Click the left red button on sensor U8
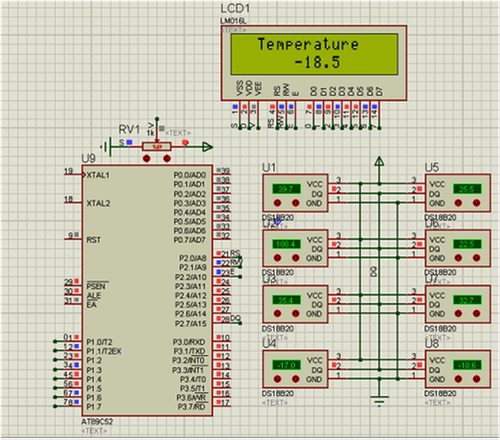The width and height of the screenshot is (500, 440). pos(458,379)
